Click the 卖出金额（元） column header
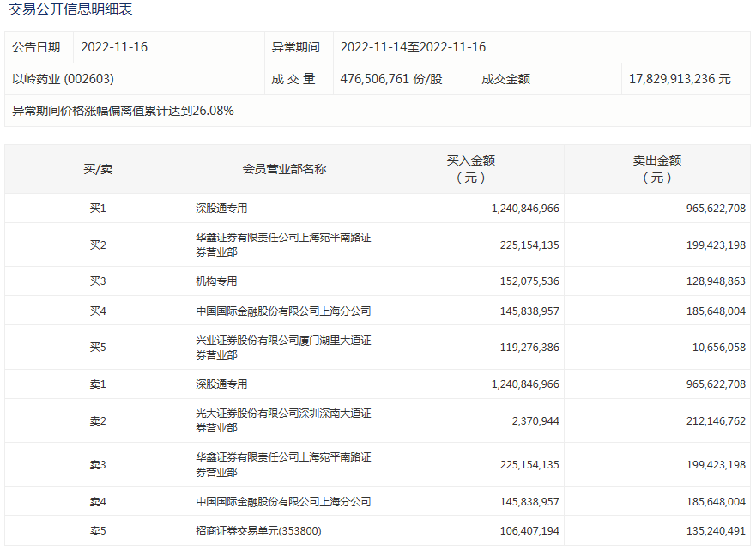Image resolution: width=756 pixels, height=550 pixels. click(656, 169)
